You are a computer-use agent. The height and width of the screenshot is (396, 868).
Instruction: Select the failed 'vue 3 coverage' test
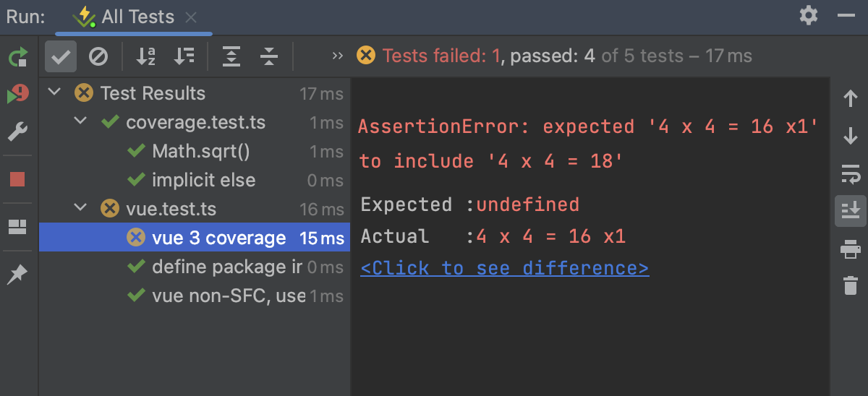218,238
